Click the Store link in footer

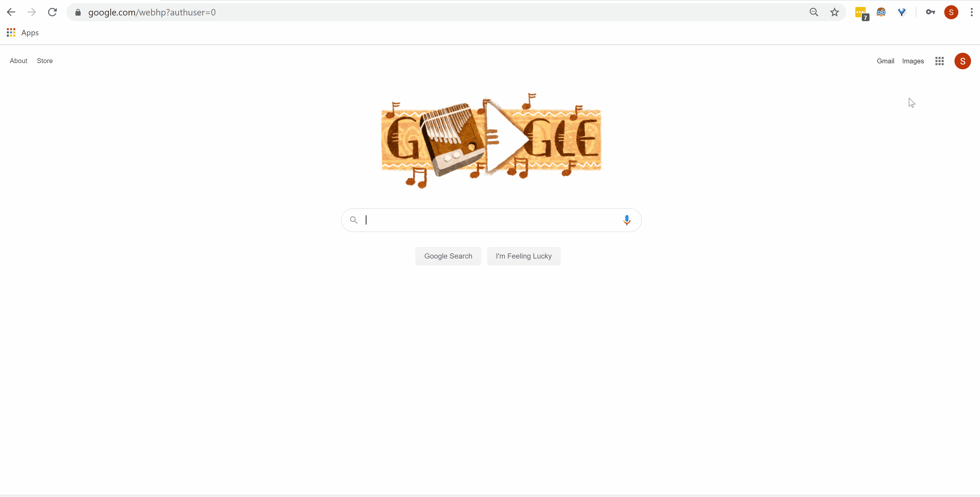click(44, 61)
